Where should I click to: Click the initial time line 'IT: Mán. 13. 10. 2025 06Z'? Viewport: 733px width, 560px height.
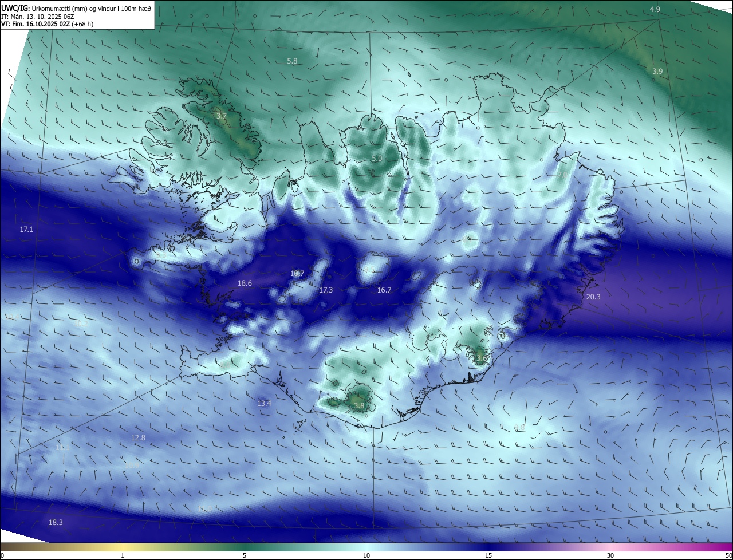38,17
